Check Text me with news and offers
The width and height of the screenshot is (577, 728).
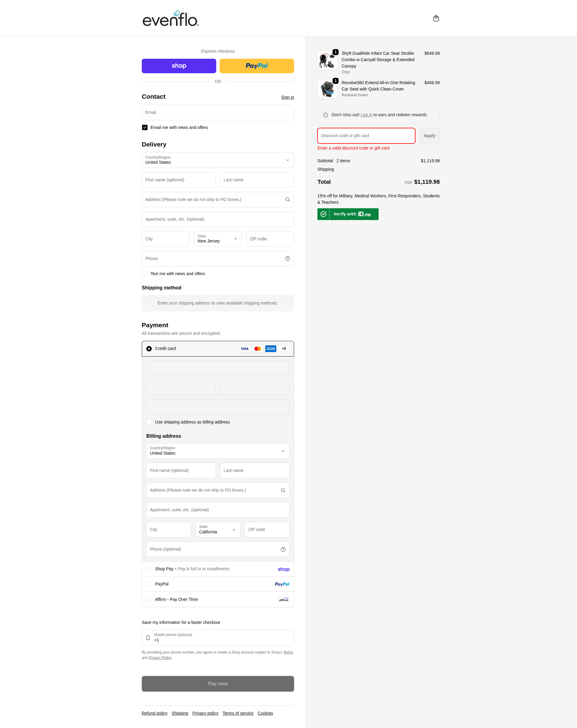(x=145, y=274)
